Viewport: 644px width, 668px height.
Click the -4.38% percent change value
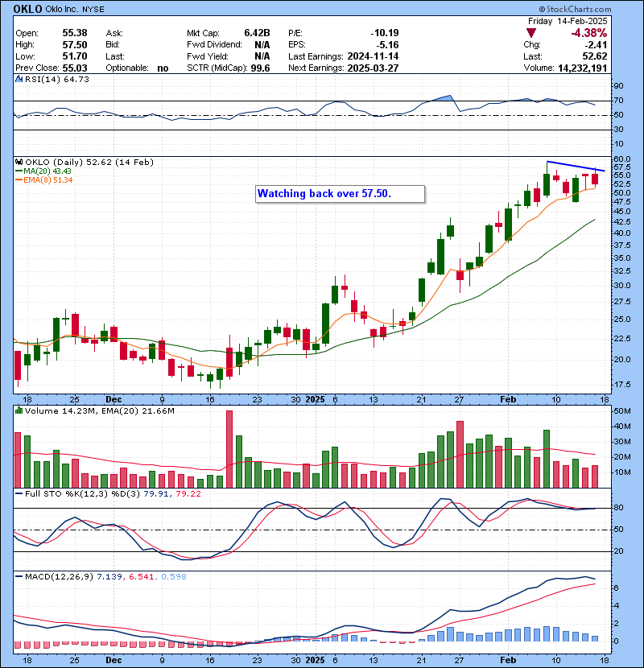click(589, 33)
